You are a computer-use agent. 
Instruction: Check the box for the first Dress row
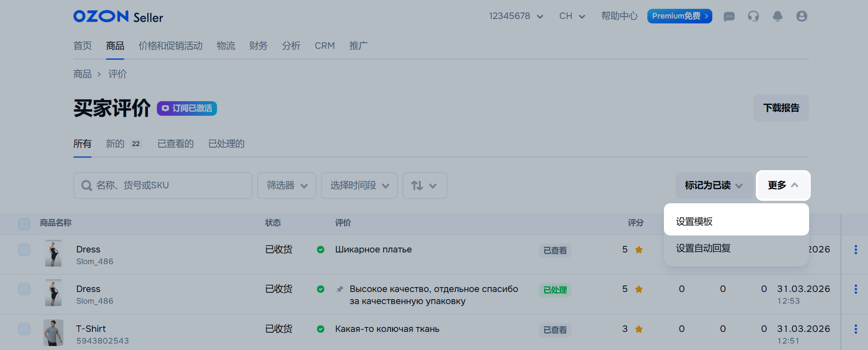(x=24, y=250)
